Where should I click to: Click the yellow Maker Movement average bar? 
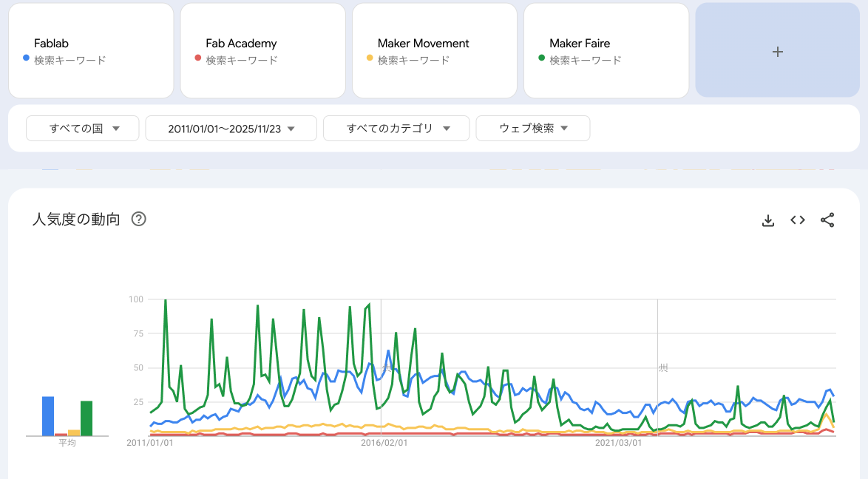tap(74, 432)
